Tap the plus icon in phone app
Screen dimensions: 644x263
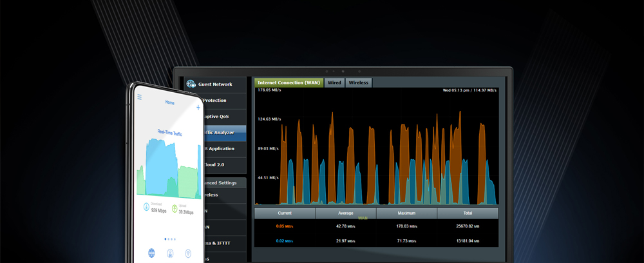198,108
